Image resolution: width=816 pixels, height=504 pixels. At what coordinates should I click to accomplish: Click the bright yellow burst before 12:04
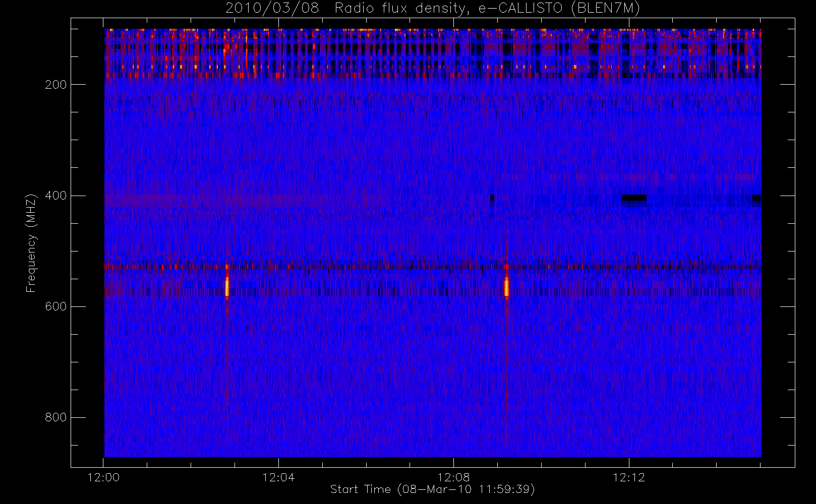pyautogui.click(x=227, y=287)
